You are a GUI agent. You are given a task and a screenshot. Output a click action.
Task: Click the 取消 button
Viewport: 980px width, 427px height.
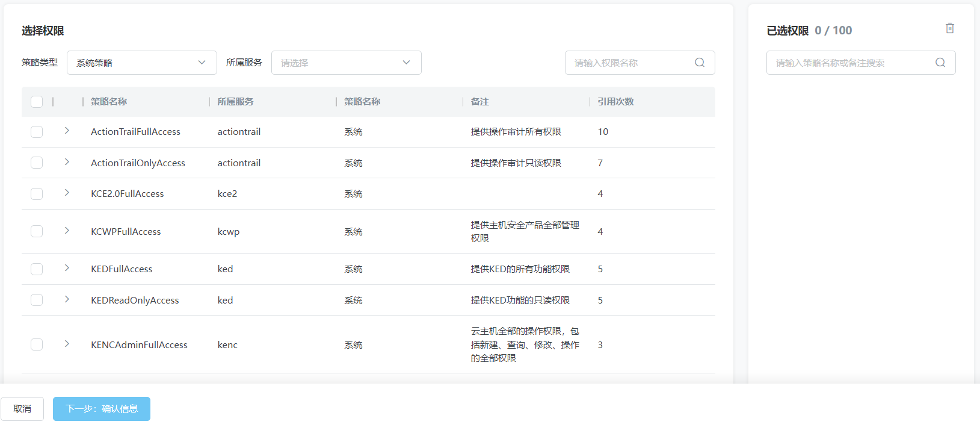22,409
